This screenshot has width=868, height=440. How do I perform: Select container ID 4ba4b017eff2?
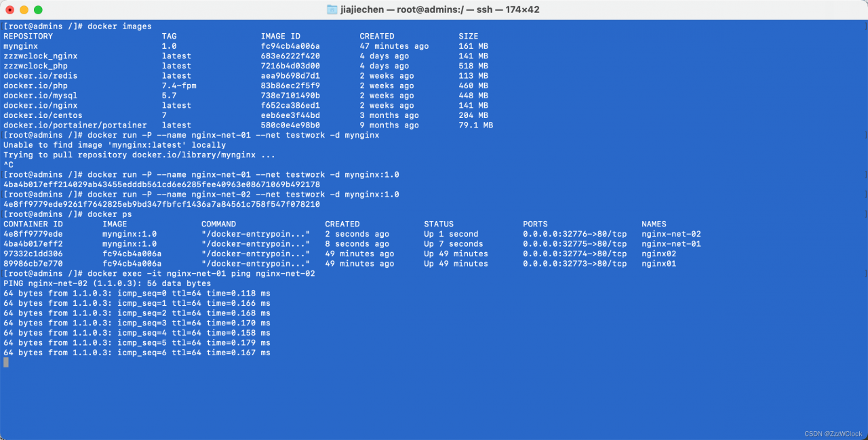tap(33, 243)
